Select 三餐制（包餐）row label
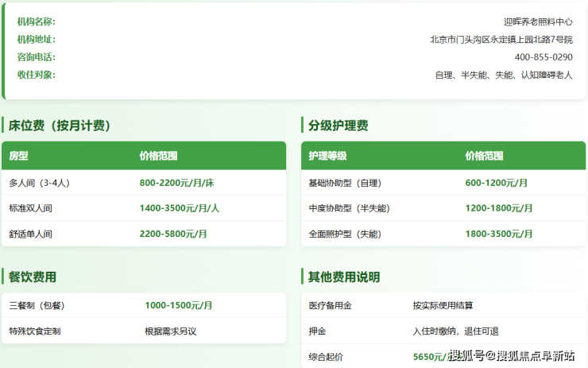The width and height of the screenshot is (588, 368). point(37,306)
